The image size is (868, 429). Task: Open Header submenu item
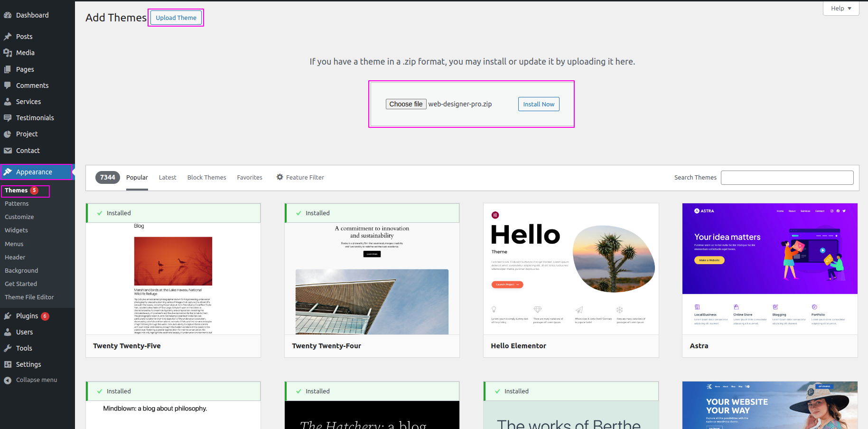(15, 257)
